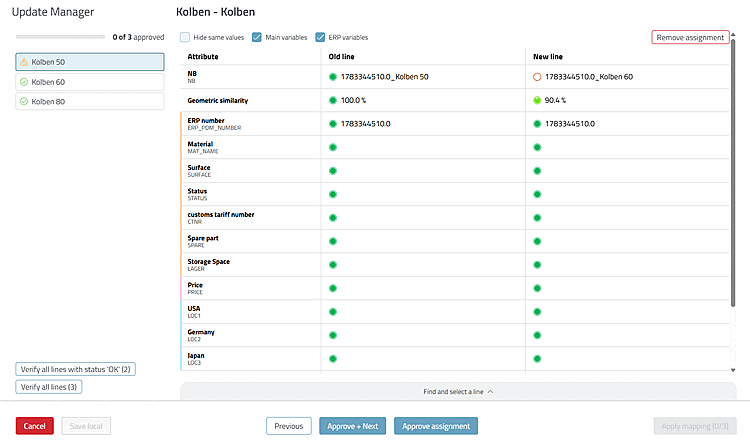Click Verify all lines with status OK
The height and width of the screenshot is (441, 750).
[76, 369]
